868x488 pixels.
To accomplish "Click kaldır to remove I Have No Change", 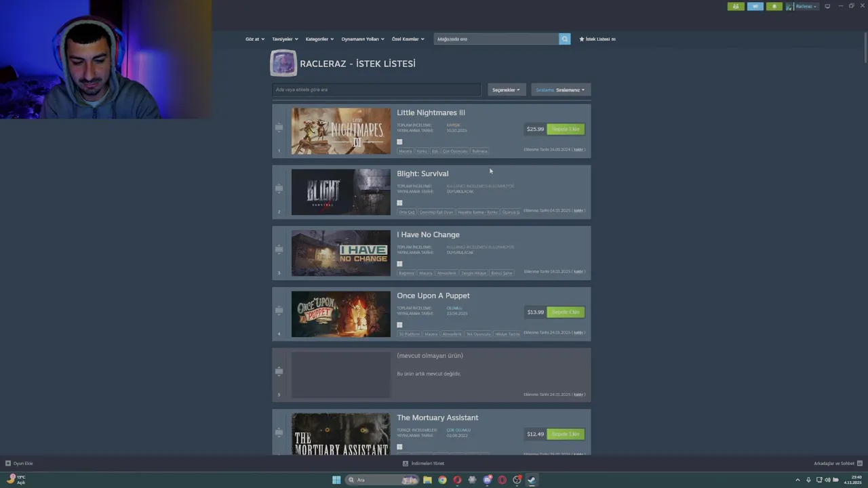I will tap(578, 271).
